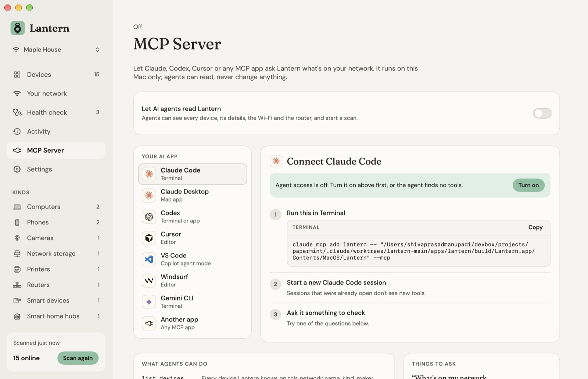588x379 pixels.
Task: Select MCP Server in the sidebar
Action: [56, 150]
